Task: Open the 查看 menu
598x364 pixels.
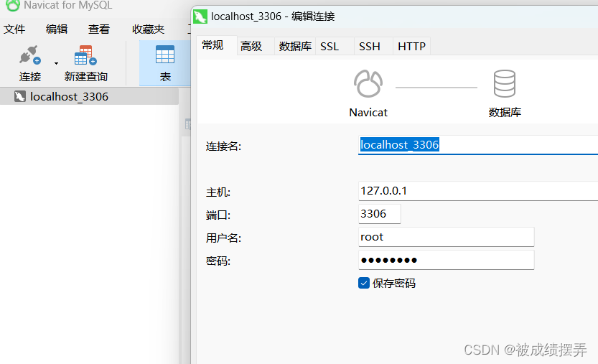Action: point(99,29)
